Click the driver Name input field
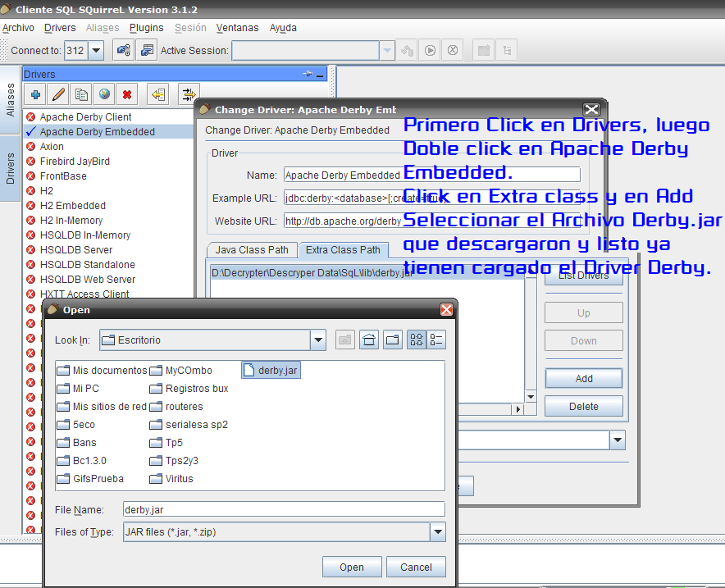 click(x=432, y=175)
